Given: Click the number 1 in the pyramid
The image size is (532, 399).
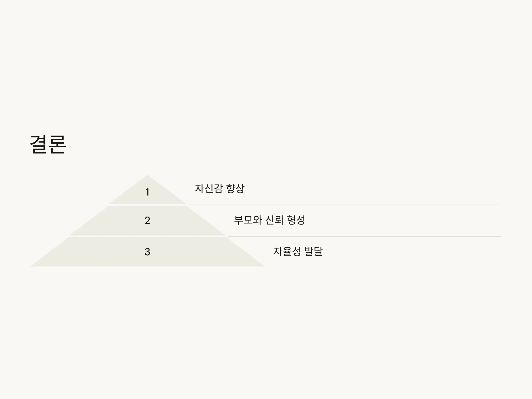Looking at the screenshot, I should pos(147,192).
